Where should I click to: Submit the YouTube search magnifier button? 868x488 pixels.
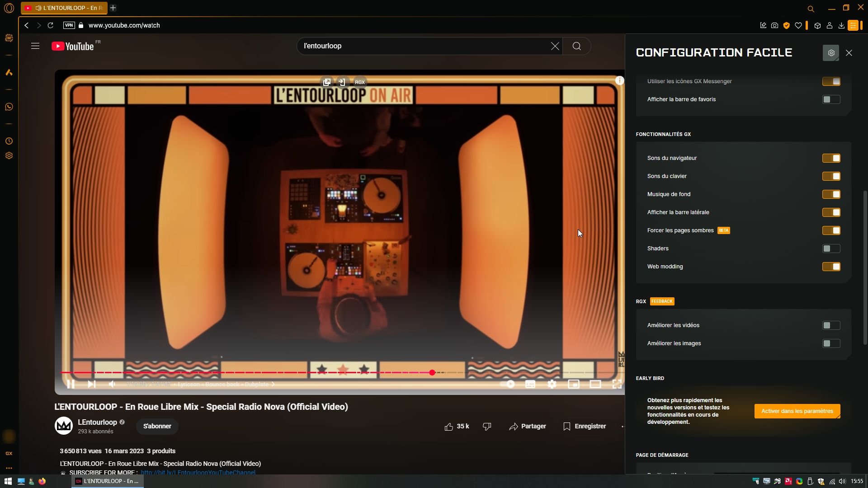coord(577,46)
